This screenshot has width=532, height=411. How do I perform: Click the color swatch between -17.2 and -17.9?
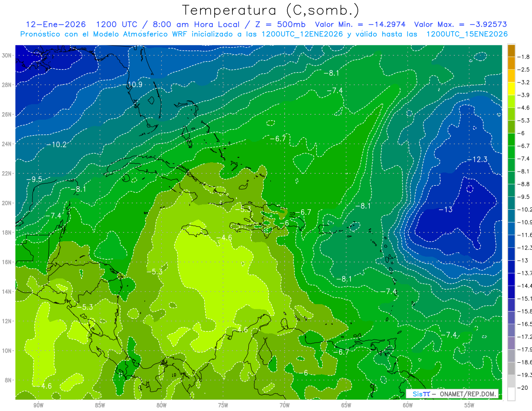coord(512,343)
